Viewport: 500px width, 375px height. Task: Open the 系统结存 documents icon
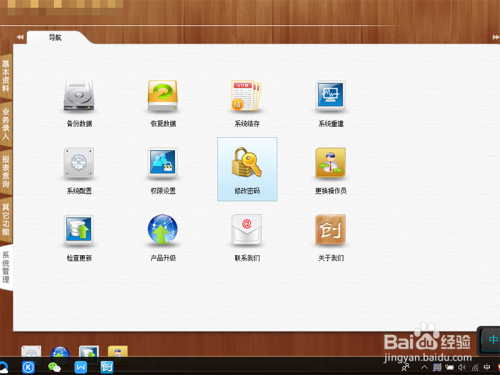coord(247,95)
